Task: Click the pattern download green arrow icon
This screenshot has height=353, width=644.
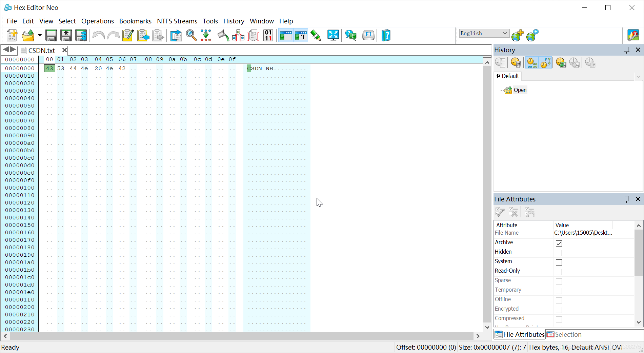Action: (x=206, y=35)
